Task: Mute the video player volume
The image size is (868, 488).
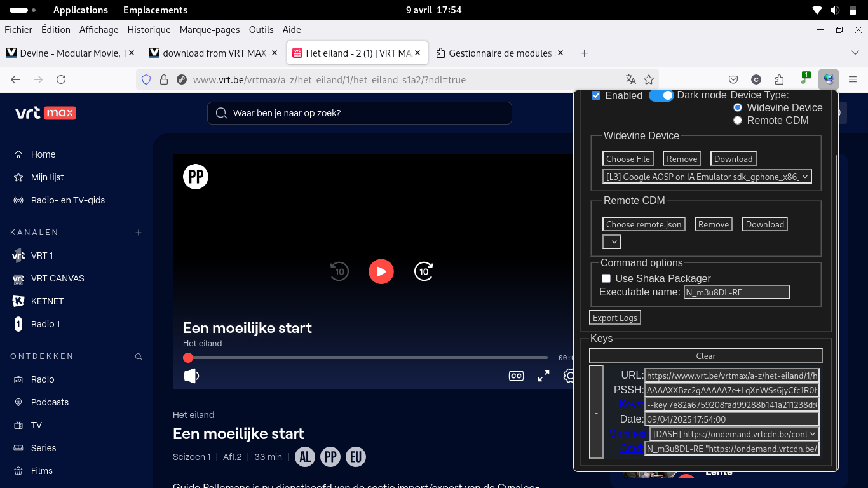Action: coord(191,376)
